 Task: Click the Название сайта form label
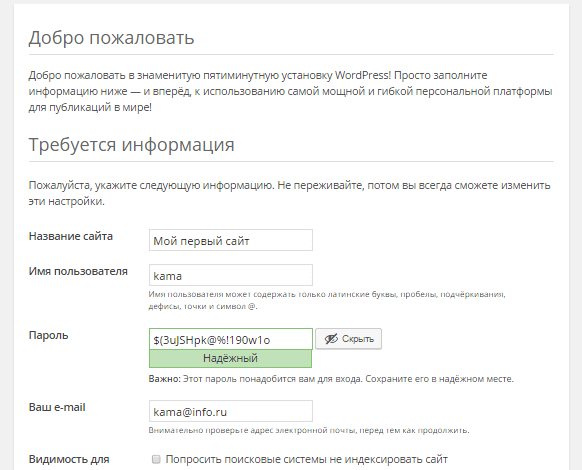pos(71,236)
